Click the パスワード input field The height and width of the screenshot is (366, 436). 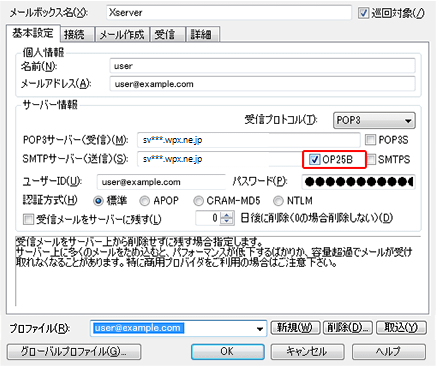point(358,182)
